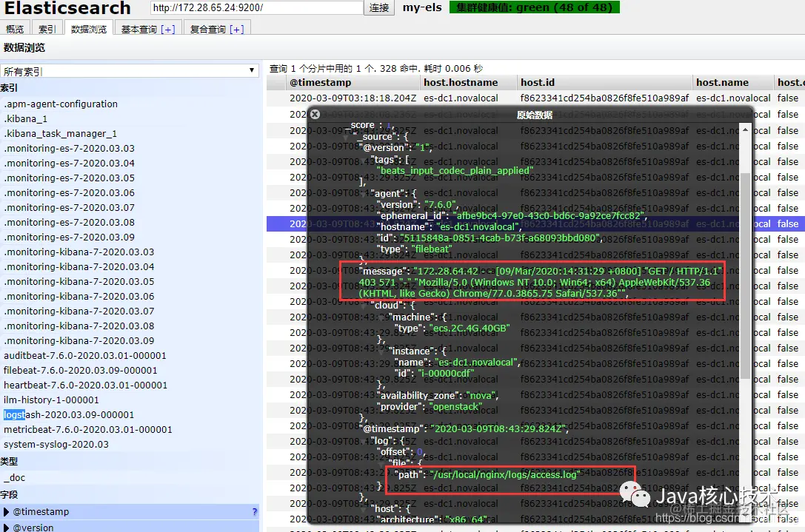This screenshot has width=805, height=532.
Task: Click the green cluster health status
Action: (x=535, y=7)
